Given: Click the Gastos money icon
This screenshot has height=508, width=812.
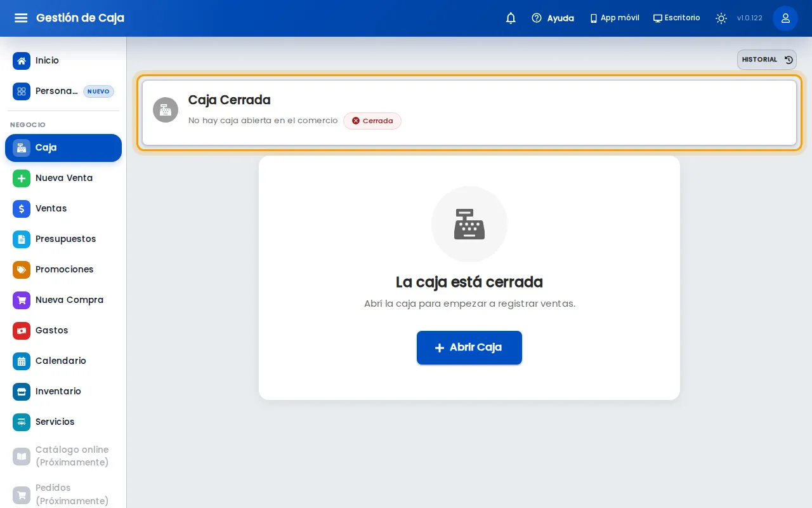Looking at the screenshot, I should click(x=22, y=330).
